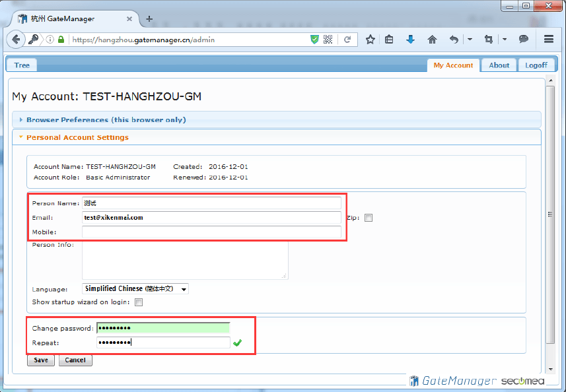Go to the browser home page icon
Screen dimensions: 566x392
pyautogui.click(x=432, y=40)
